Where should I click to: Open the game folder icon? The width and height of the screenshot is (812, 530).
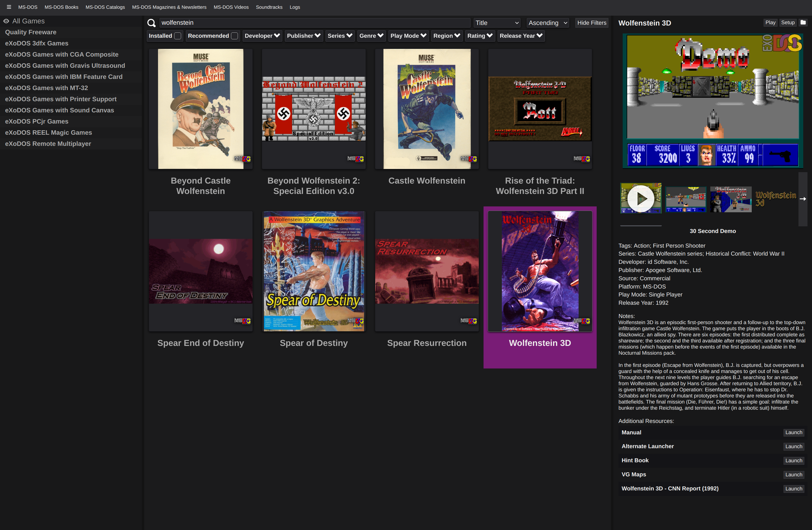point(803,23)
